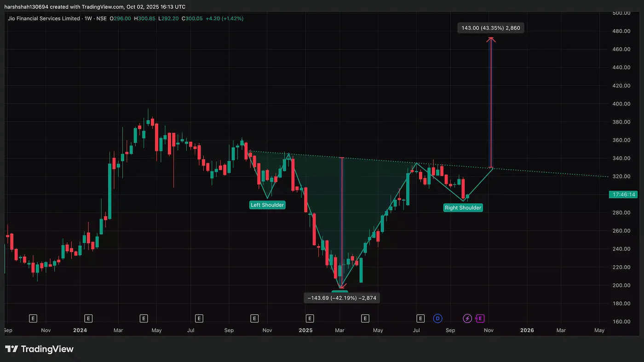
Task: Click the earnings E marker beside the 2025 label
Action: click(x=310, y=318)
